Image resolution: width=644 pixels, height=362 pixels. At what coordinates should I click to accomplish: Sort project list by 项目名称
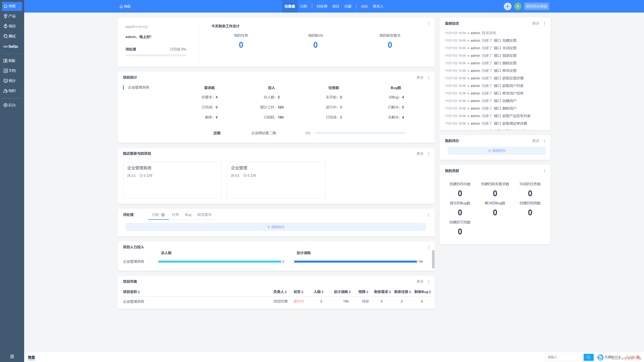(131, 292)
